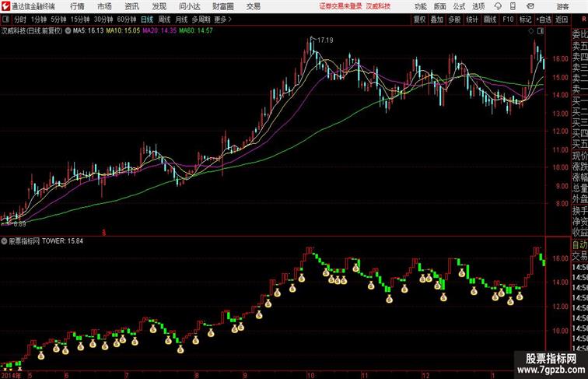588x379 pixels.
Task: Click the 复权 toolbar button
Action: point(420,19)
